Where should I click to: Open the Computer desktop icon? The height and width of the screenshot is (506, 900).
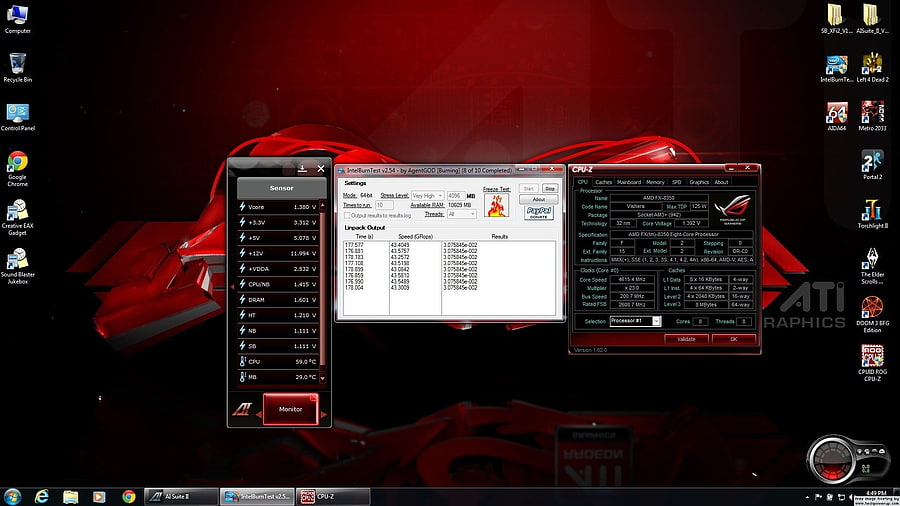pos(17,19)
